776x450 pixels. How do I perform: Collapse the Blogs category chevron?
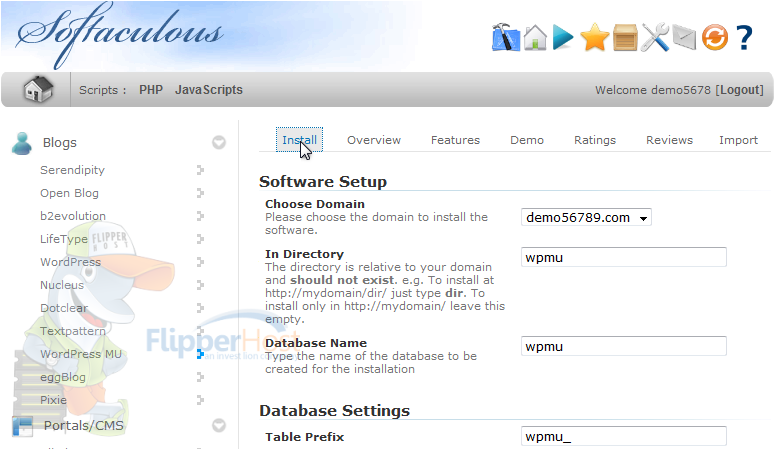(x=219, y=143)
